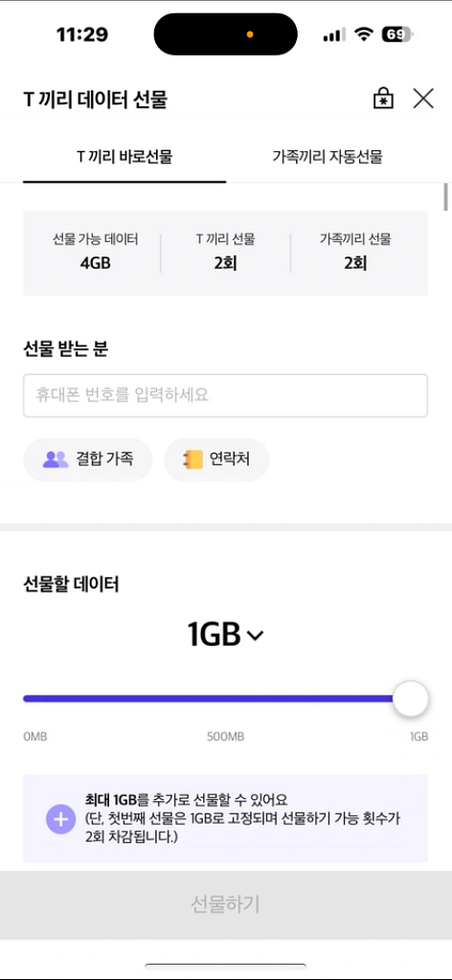Click the vertical scrollbar on the right

point(445,197)
